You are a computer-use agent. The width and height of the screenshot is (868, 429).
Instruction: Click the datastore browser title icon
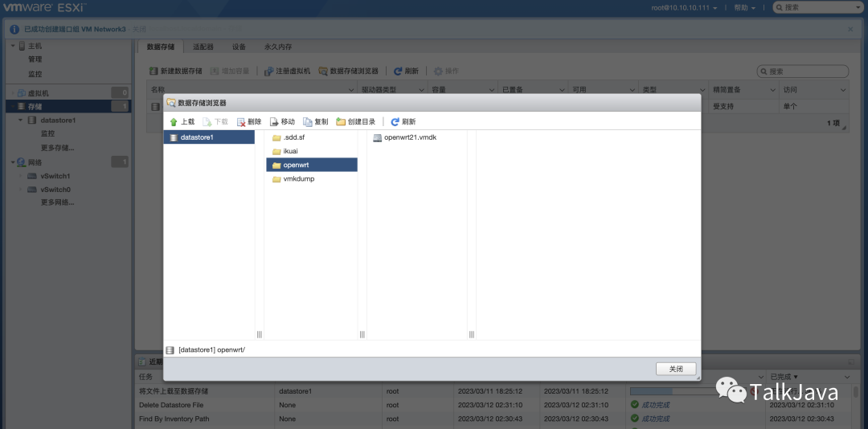click(x=171, y=102)
